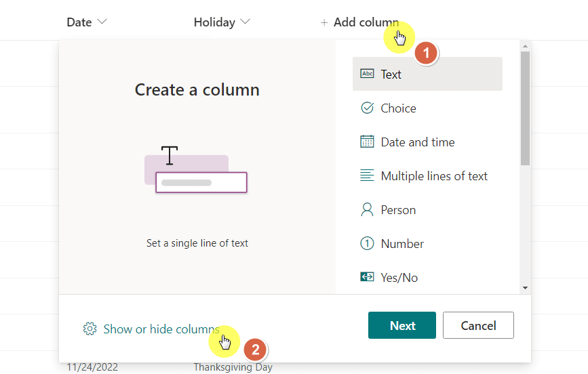Click the Next button
Viewport: 588px width, 374px height.
[402, 325]
